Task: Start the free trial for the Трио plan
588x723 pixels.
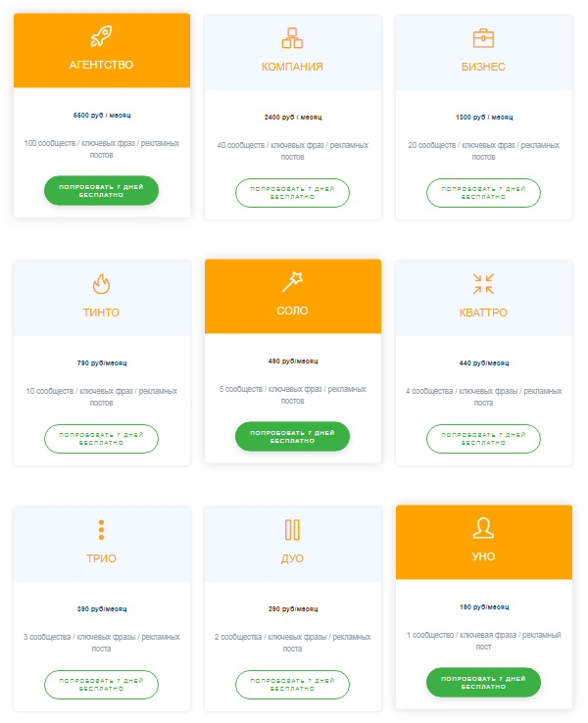Action: (101, 685)
